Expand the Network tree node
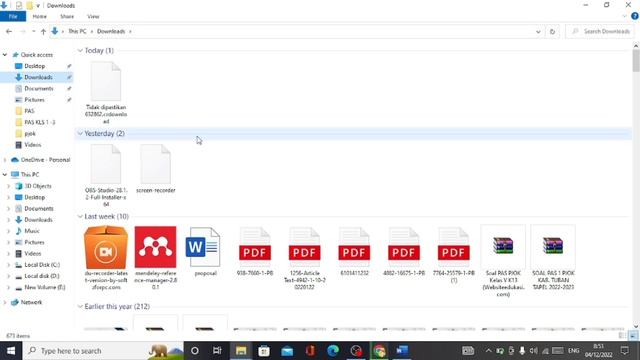The width and height of the screenshot is (640, 360). coord(5,302)
